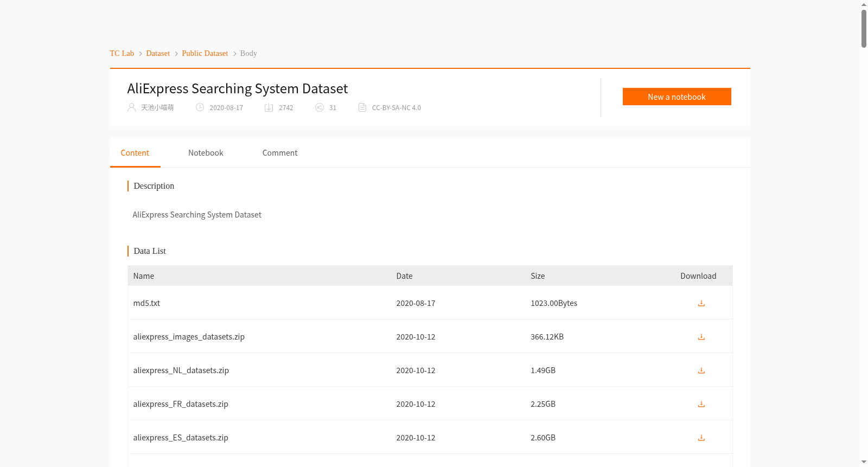Go to TC Lab breadcrumb link
This screenshot has height=467, width=868.
coord(122,53)
